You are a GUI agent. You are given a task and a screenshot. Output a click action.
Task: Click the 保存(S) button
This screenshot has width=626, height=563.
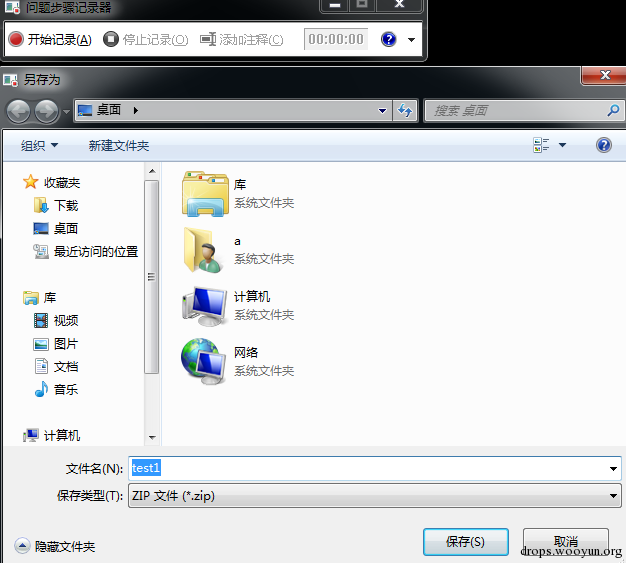tap(466, 542)
